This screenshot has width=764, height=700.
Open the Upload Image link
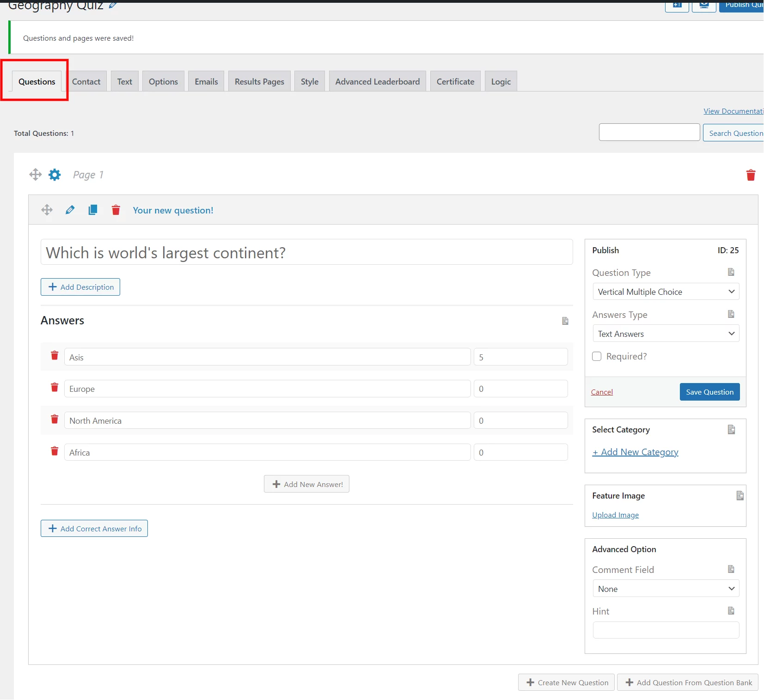pyautogui.click(x=615, y=515)
